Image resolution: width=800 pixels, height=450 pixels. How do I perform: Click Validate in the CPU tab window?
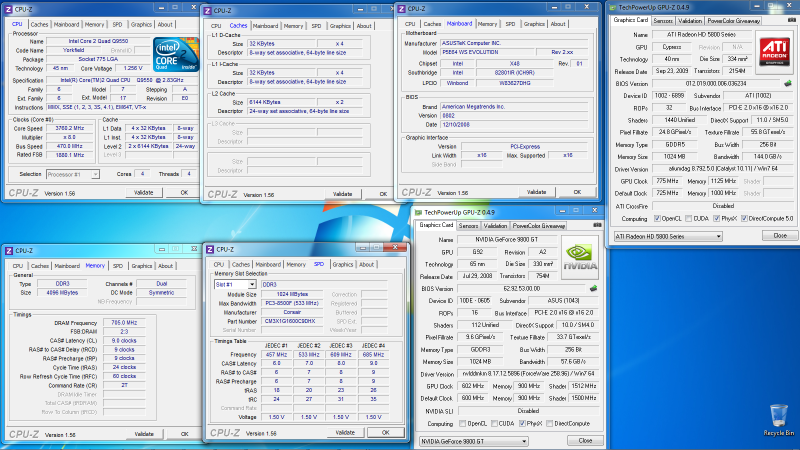143,193
